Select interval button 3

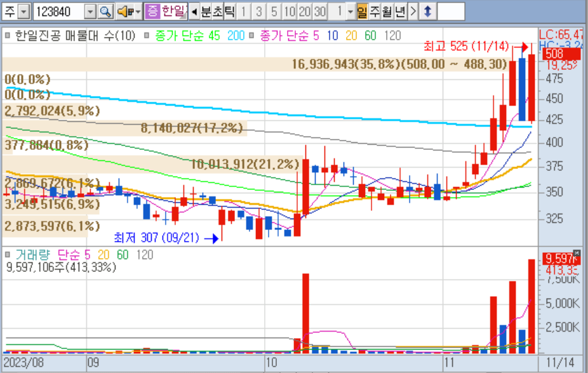tap(258, 11)
